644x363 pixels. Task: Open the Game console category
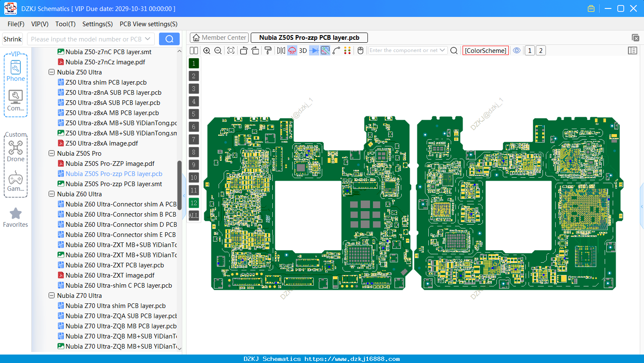click(16, 181)
